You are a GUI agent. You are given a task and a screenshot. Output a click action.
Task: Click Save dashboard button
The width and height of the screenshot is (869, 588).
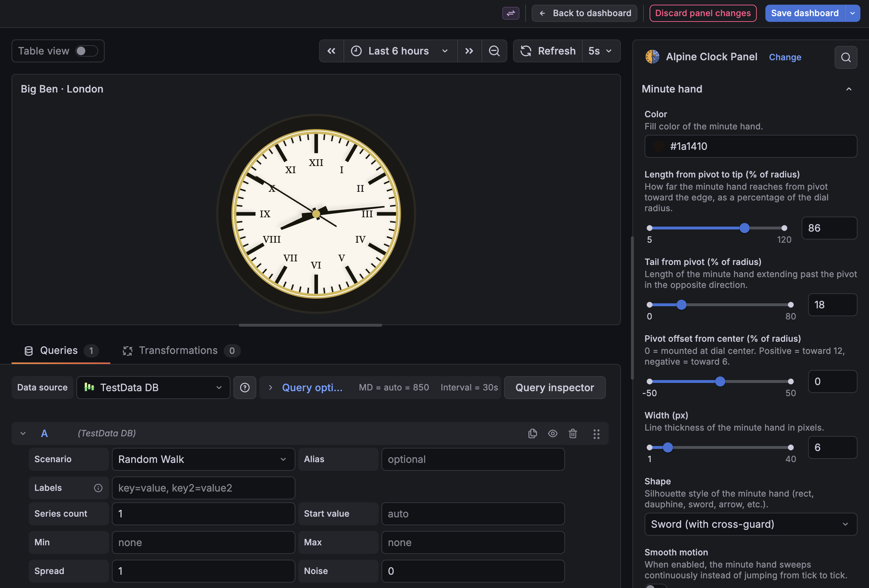tap(805, 13)
